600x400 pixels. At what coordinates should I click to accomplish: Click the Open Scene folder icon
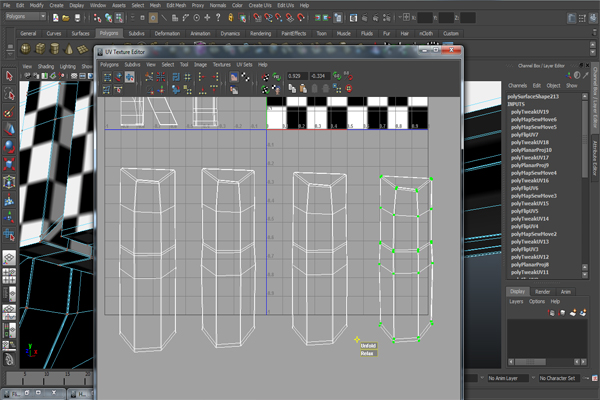pos(66,18)
